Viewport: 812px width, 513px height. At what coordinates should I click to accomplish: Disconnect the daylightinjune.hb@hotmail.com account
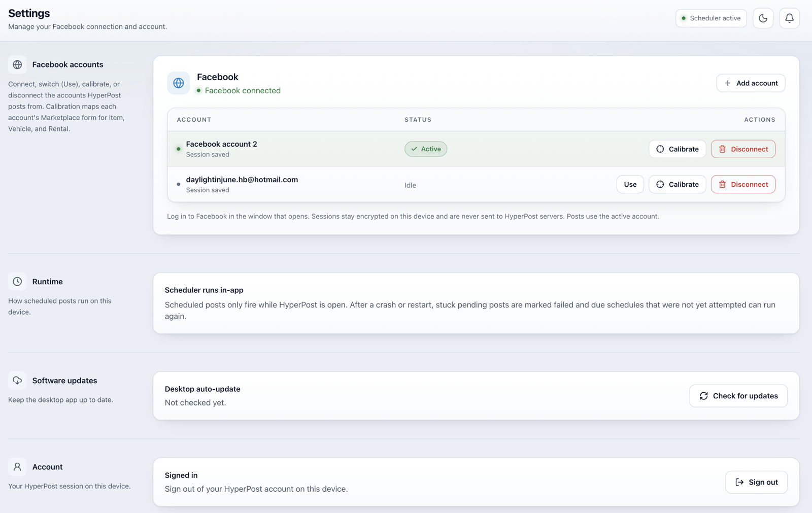coord(743,184)
